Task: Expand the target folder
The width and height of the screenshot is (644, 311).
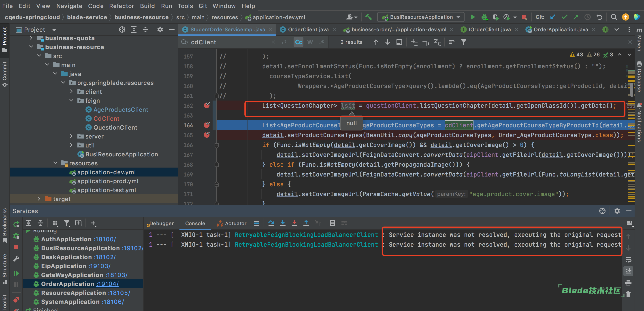Action: [x=39, y=199]
